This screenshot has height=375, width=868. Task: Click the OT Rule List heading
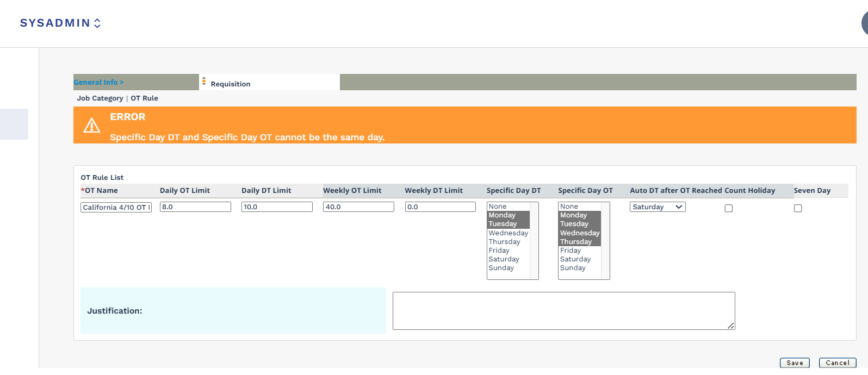coord(102,178)
